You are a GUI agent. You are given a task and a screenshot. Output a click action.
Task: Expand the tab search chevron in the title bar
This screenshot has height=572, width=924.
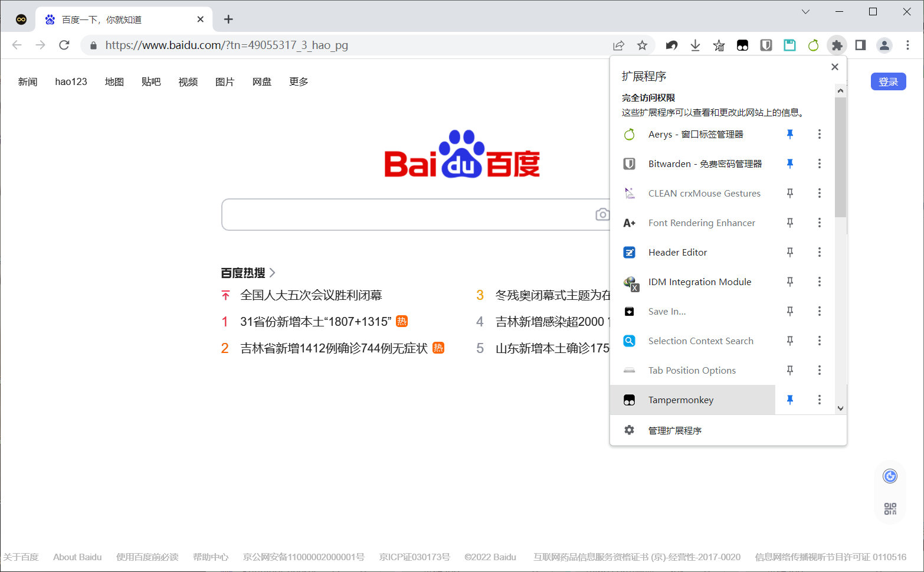tap(805, 12)
